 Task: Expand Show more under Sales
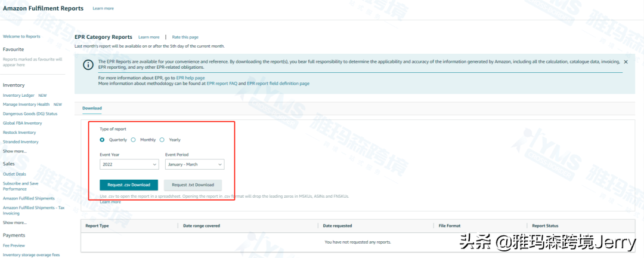(x=15, y=223)
